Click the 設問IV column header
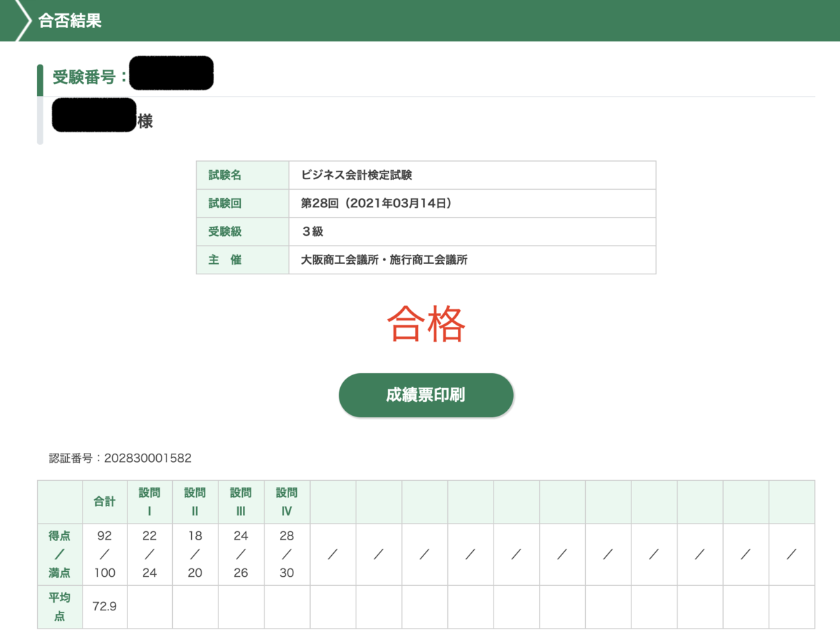The height and width of the screenshot is (637, 840). point(287,501)
